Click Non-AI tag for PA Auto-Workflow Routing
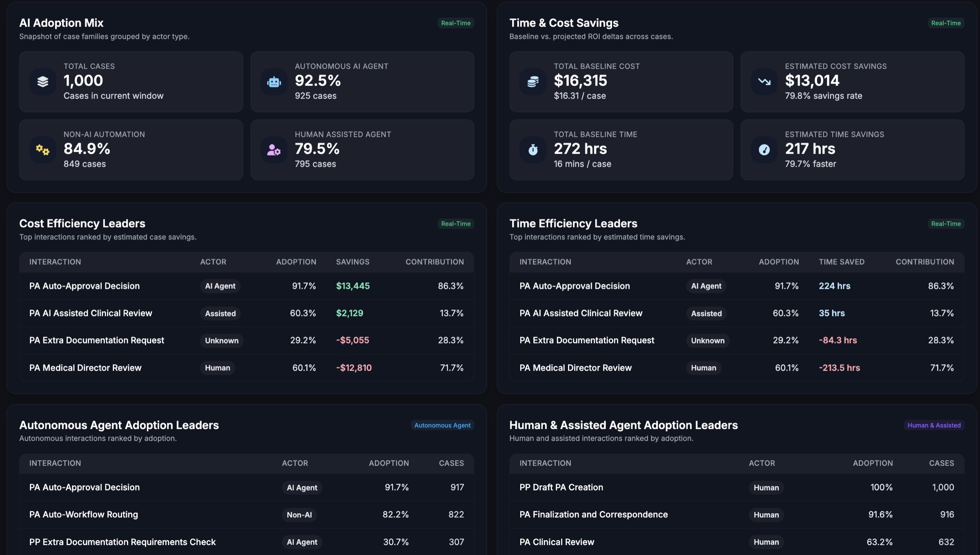This screenshot has width=980, height=555. click(299, 515)
